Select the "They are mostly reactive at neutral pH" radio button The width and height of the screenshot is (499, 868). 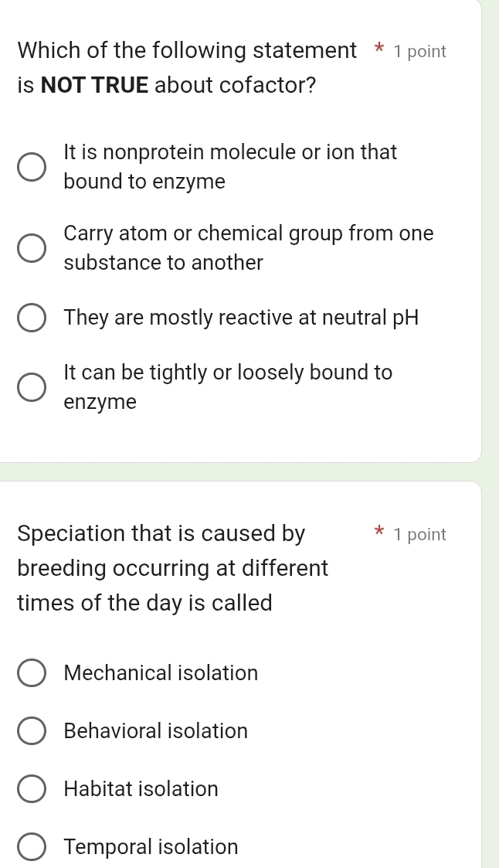coord(31,318)
